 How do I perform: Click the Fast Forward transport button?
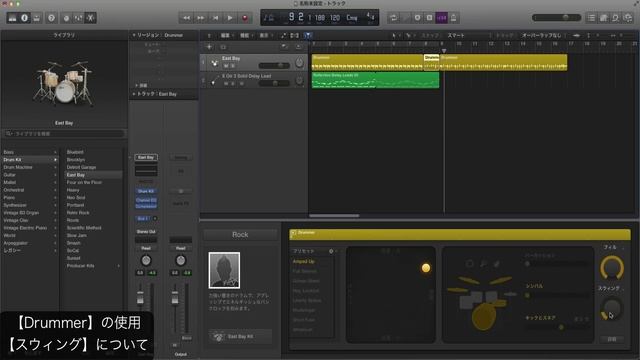(x=201, y=18)
